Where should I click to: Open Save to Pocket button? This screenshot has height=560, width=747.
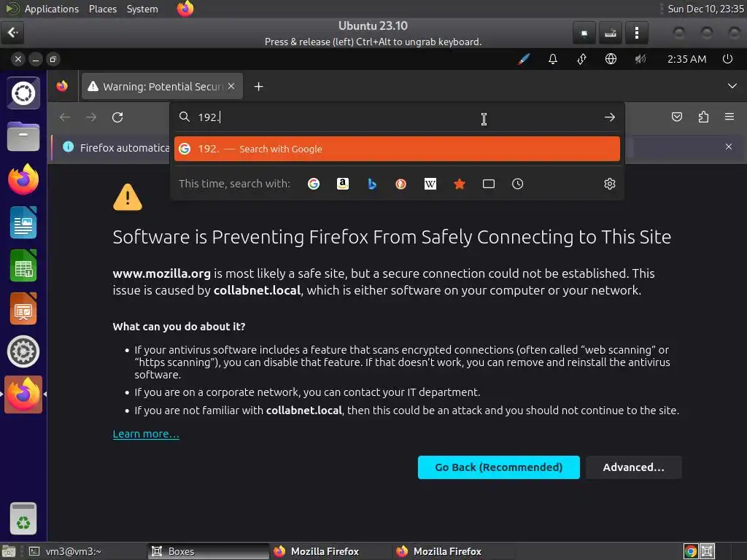(x=676, y=117)
